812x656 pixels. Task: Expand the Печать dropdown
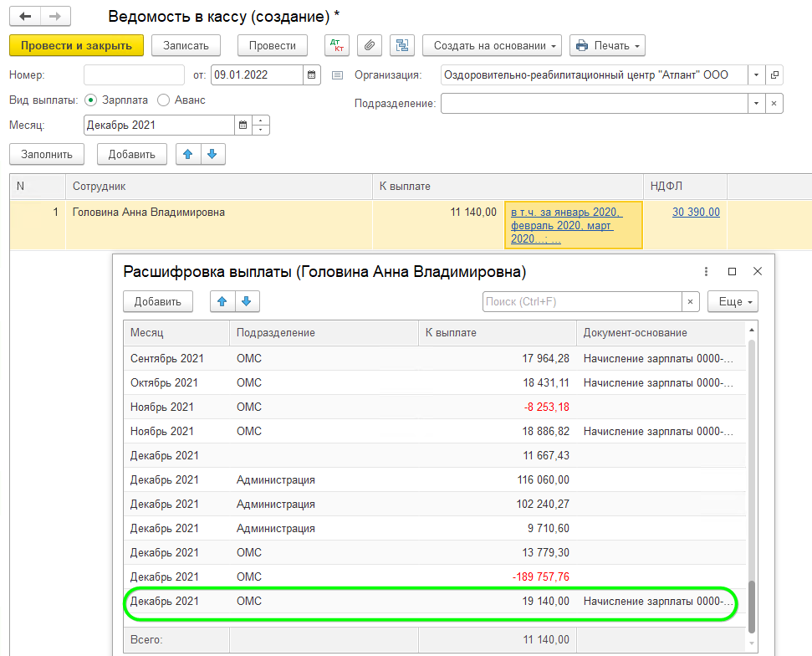(x=637, y=45)
